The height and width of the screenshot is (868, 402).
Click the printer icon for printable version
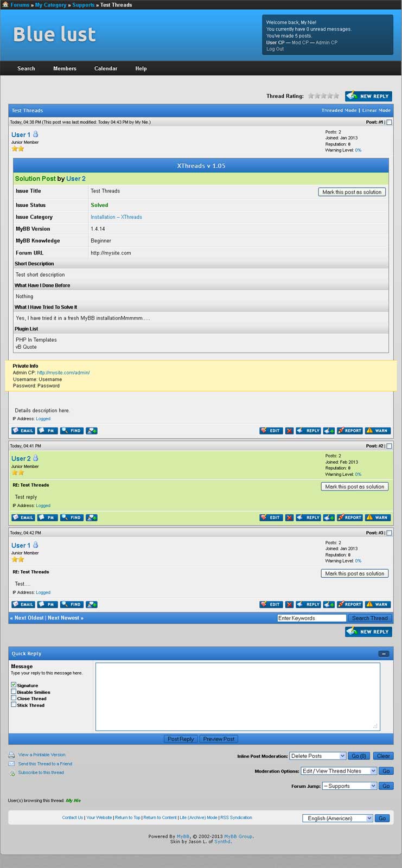[x=11, y=755]
